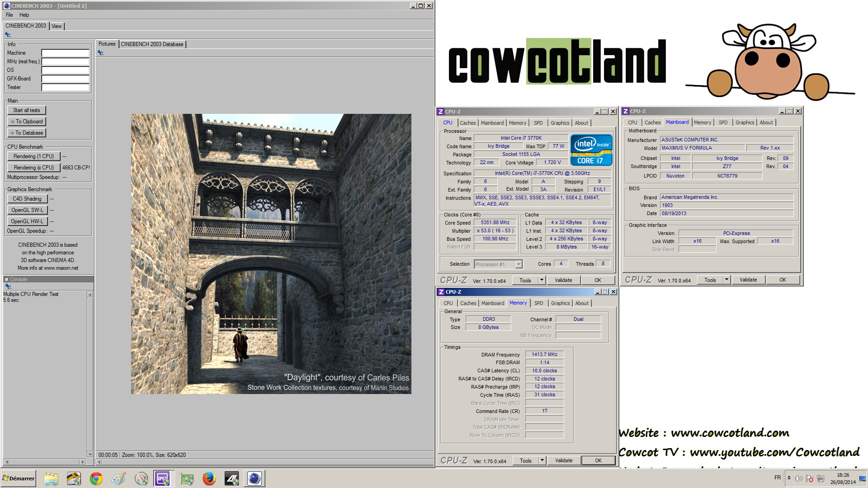
Task: Open the Tools dropdown arrow in the Memory CPU-Z window
Action: tap(542, 460)
